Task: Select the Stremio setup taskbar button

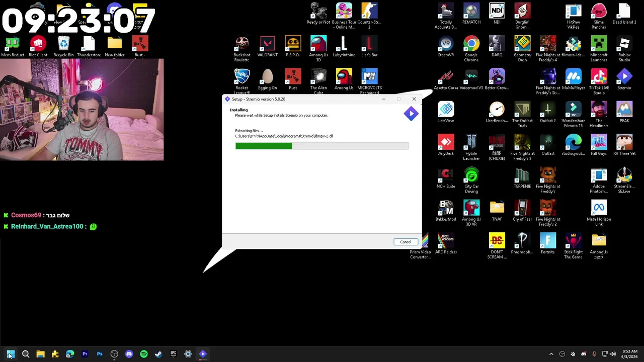Action: (x=203, y=354)
